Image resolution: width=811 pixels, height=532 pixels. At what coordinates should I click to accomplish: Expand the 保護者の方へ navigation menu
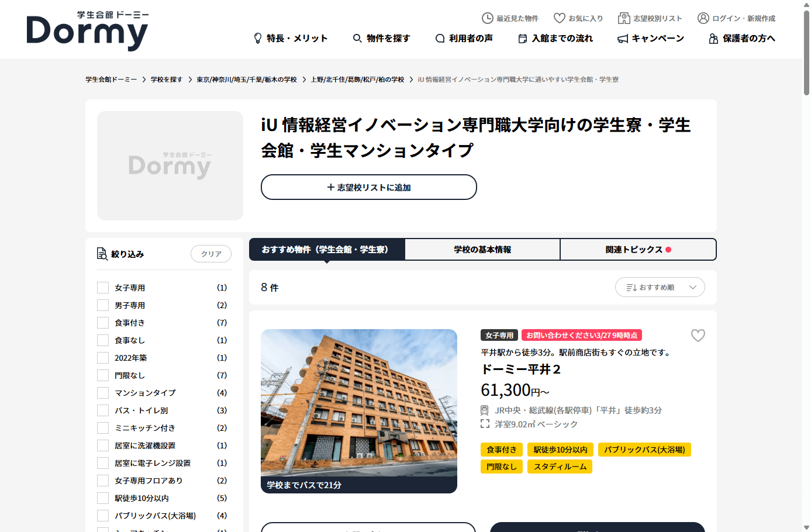tap(742, 39)
